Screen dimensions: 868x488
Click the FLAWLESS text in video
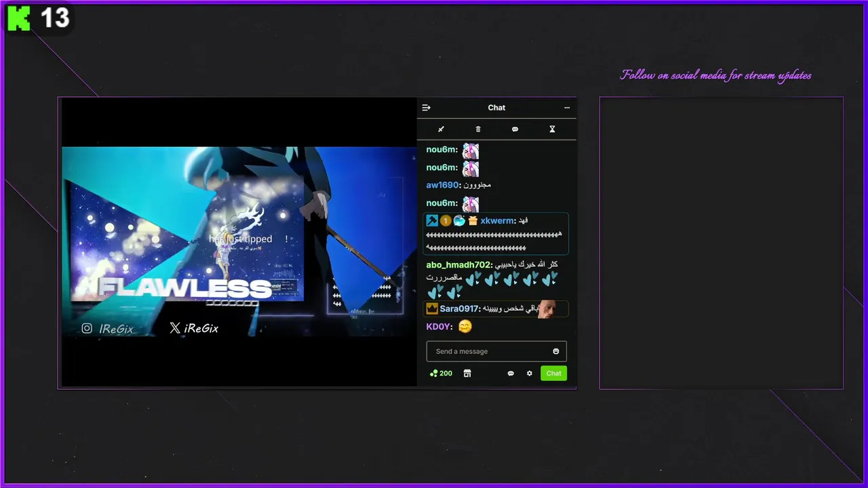click(x=185, y=288)
